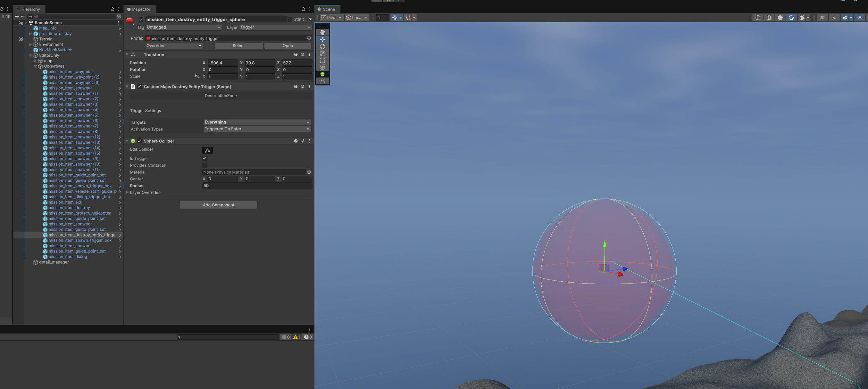Select the Rotate tool
The image size is (868, 389).
(x=322, y=47)
